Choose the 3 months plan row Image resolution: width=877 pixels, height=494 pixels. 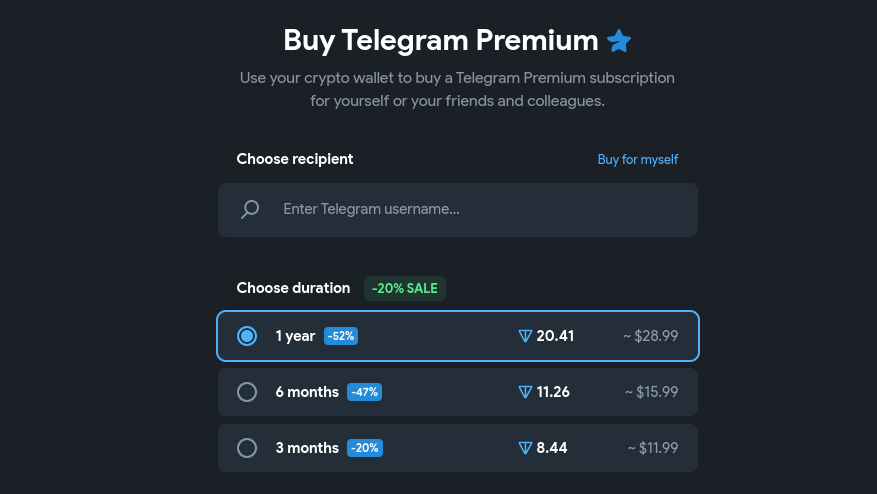(458, 448)
